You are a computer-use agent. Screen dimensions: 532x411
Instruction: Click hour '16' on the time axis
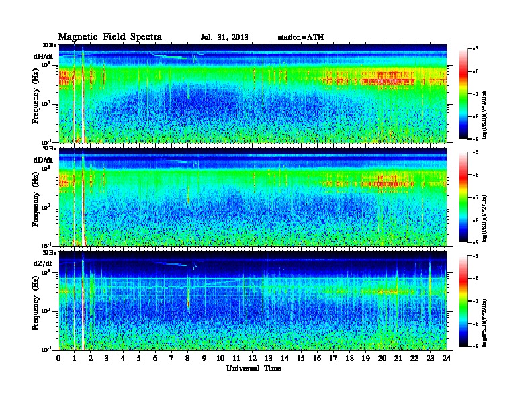point(317,358)
